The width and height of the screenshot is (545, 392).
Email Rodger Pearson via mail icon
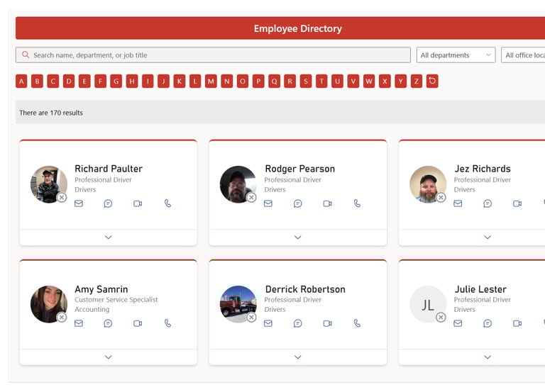tap(268, 203)
